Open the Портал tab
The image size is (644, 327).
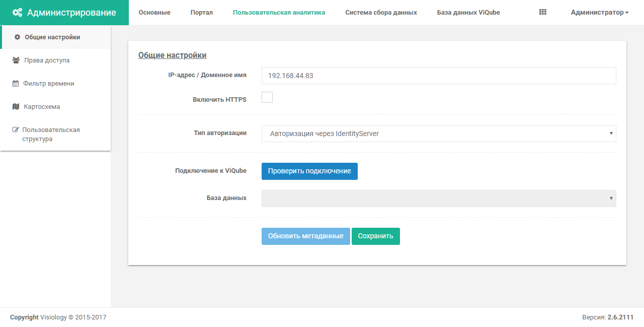coord(202,13)
